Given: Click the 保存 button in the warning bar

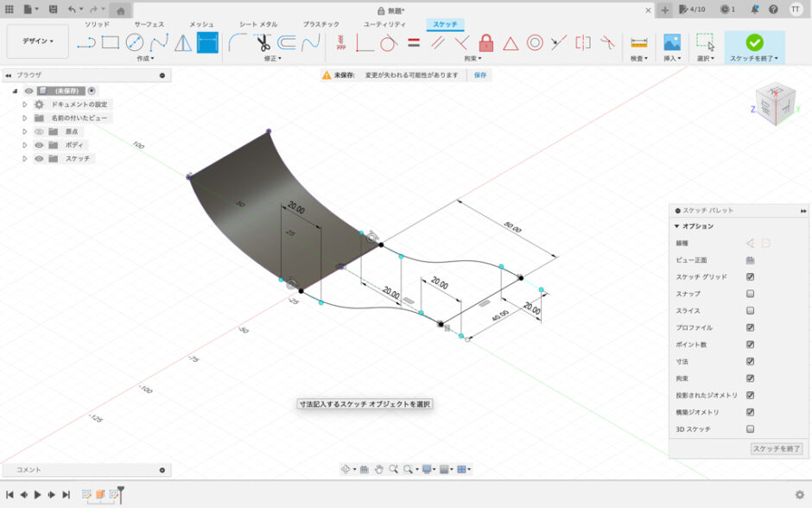Looking at the screenshot, I should coord(479,75).
